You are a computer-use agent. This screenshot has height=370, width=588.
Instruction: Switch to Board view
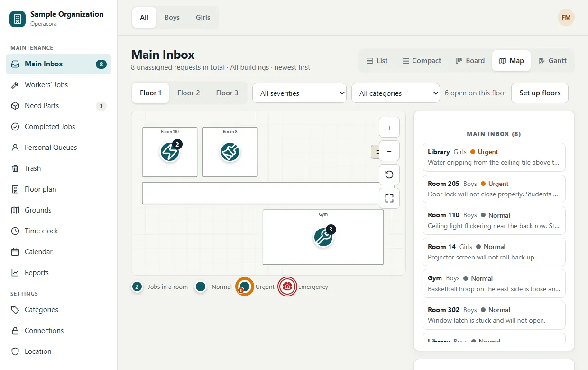tap(470, 61)
